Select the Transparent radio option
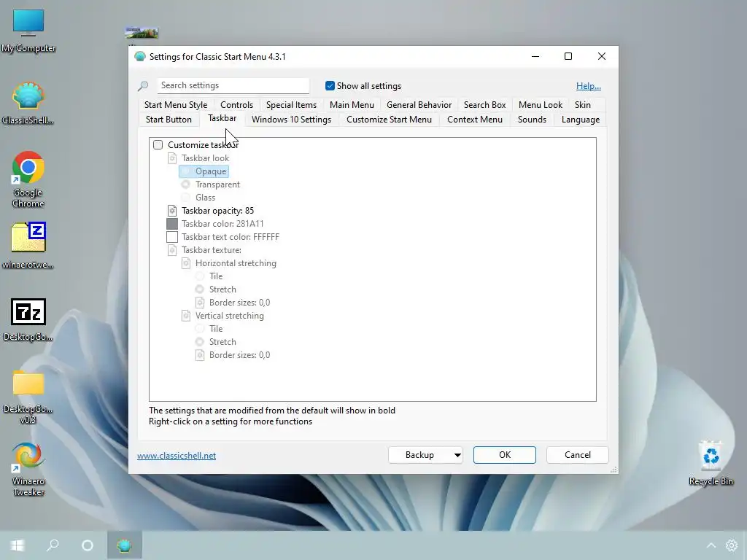747x560 pixels. point(186,184)
